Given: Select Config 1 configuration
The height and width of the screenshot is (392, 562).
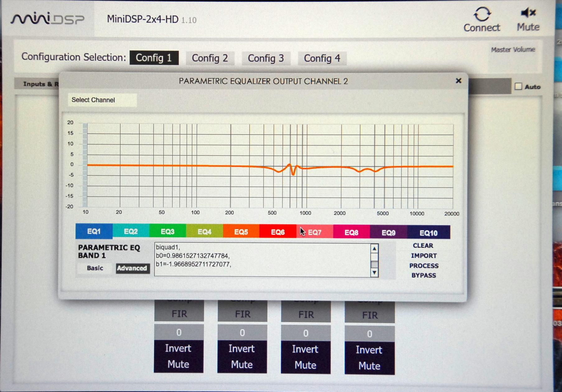Looking at the screenshot, I should (154, 58).
